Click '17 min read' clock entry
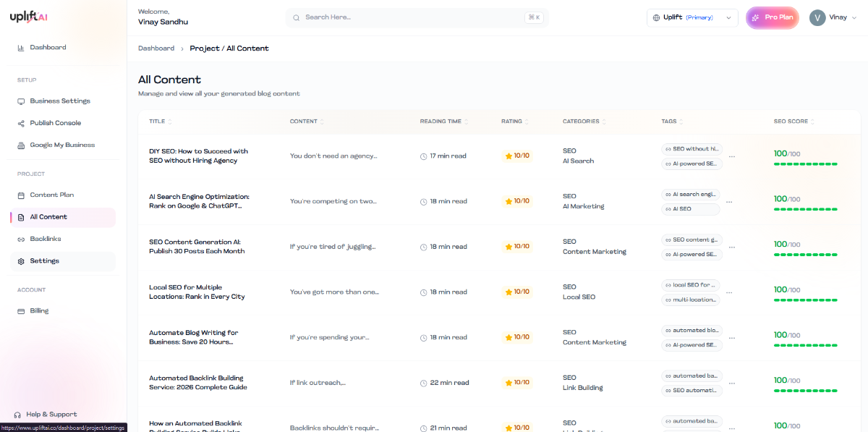 (x=443, y=156)
